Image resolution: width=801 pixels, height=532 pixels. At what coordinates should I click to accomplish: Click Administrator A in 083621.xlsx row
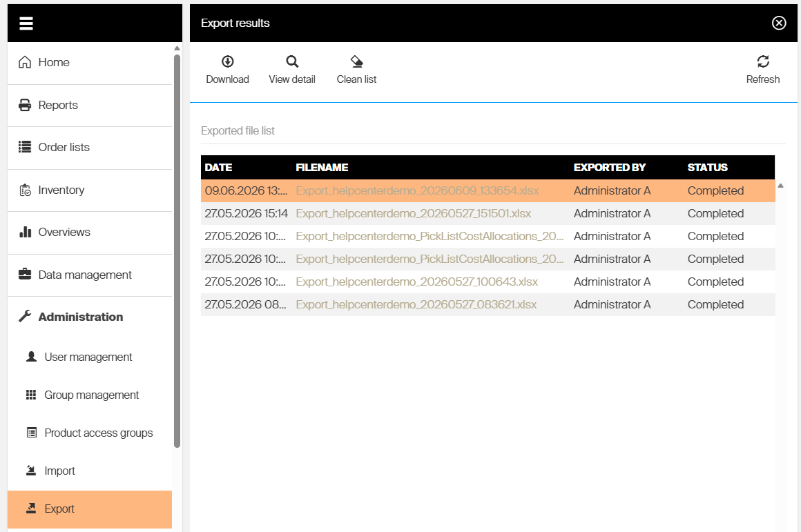click(x=612, y=305)
